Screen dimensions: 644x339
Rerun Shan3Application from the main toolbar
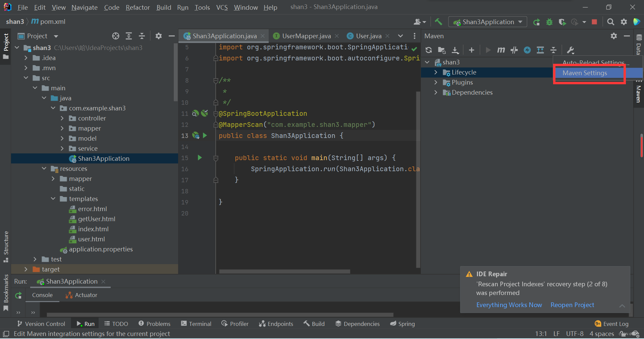pyautogui.click(x=537, y=22)
